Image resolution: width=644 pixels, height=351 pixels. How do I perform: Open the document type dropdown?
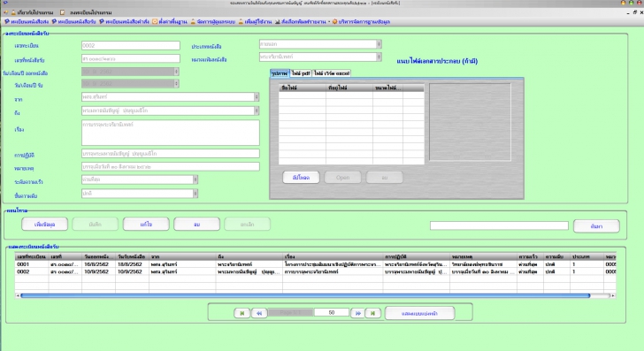point(379,44)
